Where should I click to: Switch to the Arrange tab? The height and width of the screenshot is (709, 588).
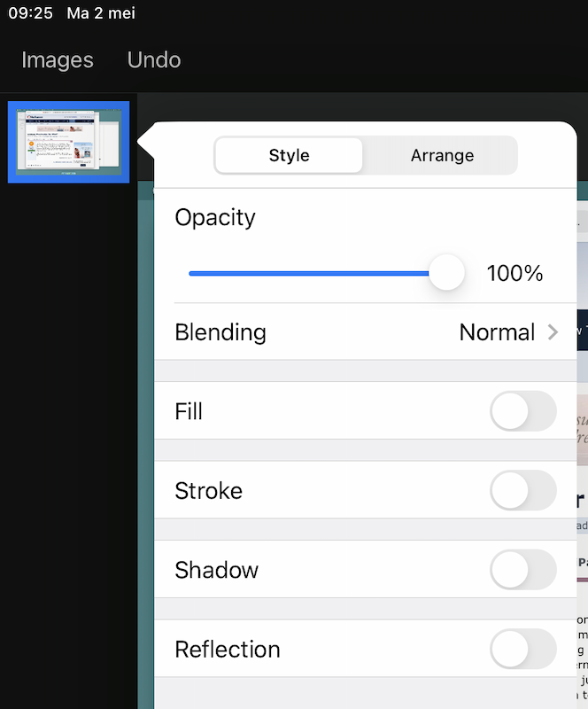[442, 156]
